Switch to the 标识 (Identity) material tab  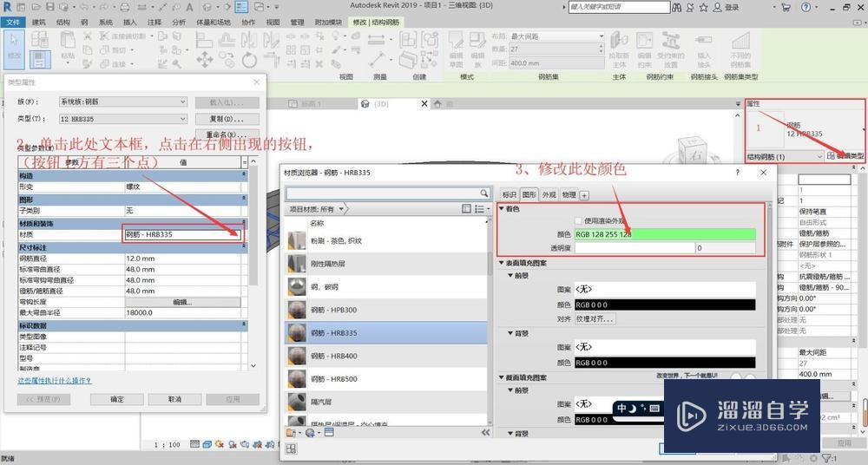tap(509, 194)
